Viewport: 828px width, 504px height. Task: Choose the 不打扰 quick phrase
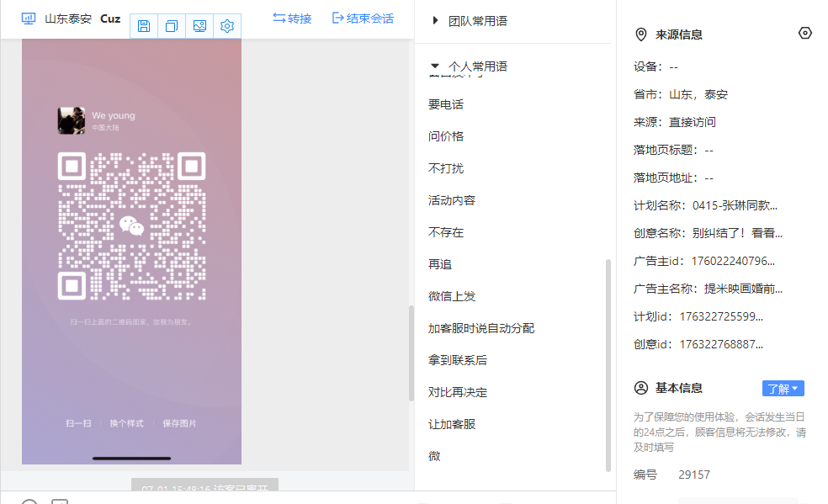pos(446,168)
